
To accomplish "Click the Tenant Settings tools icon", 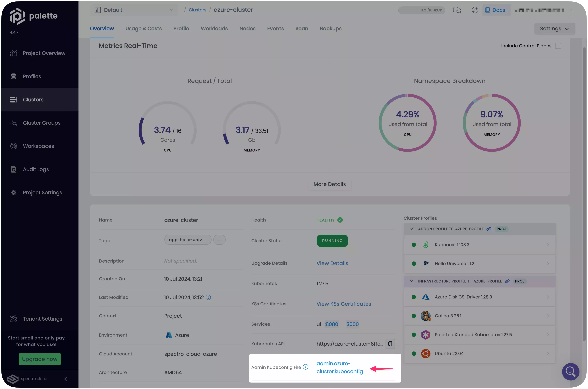I will (x=14, y=319).
